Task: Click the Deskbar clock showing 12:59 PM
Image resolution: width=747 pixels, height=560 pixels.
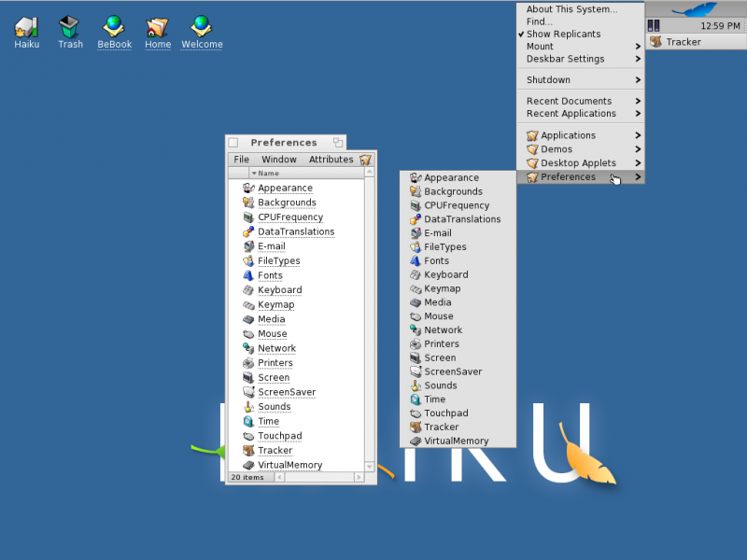Action: tap(720, 26)
